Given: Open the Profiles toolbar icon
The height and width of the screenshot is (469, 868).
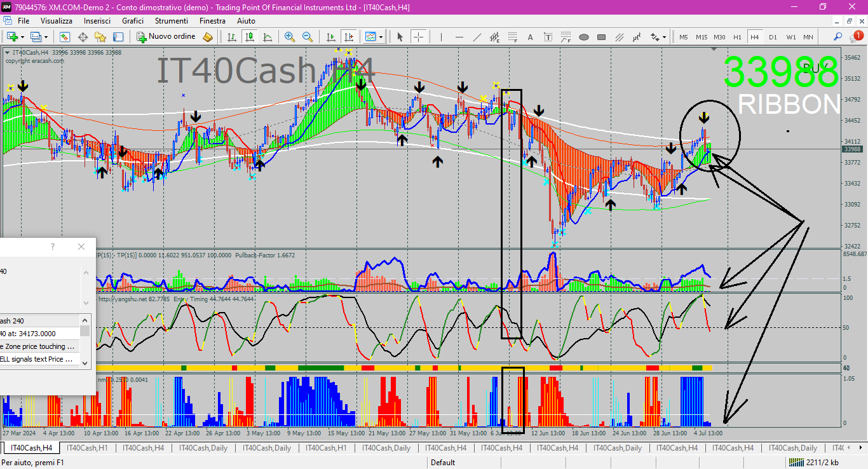Looking at the screenshot, I should [36, 37].
